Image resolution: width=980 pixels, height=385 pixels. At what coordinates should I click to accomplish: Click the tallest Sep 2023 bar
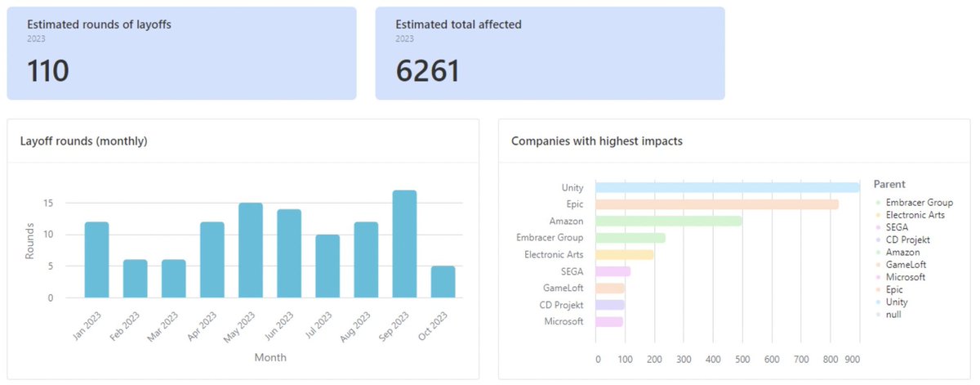[x=404, y=244]
